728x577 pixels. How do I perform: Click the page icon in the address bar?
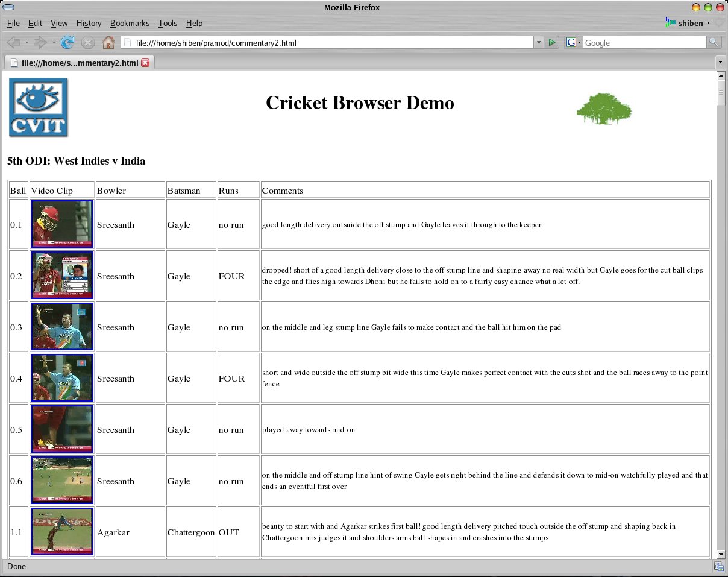(127, 42)
